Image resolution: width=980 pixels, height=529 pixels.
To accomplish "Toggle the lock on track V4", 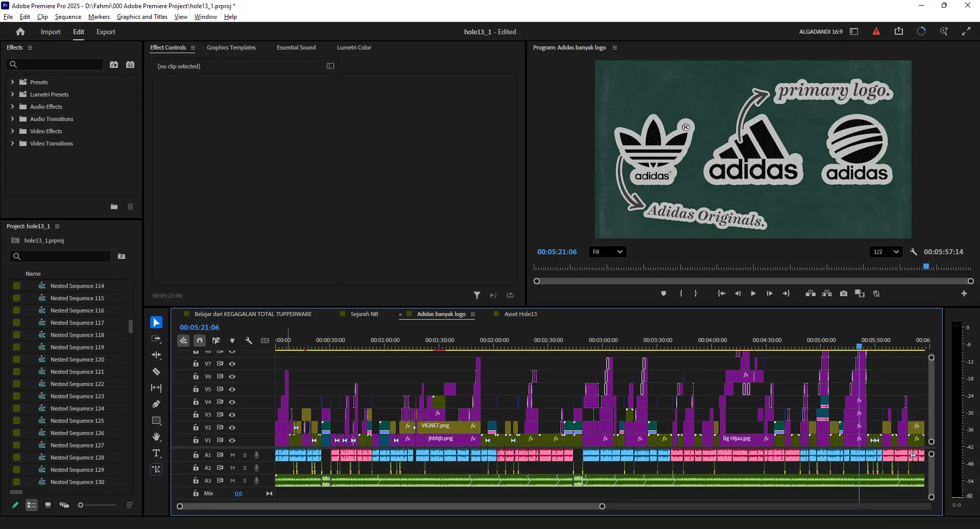I will click(196, 402).
